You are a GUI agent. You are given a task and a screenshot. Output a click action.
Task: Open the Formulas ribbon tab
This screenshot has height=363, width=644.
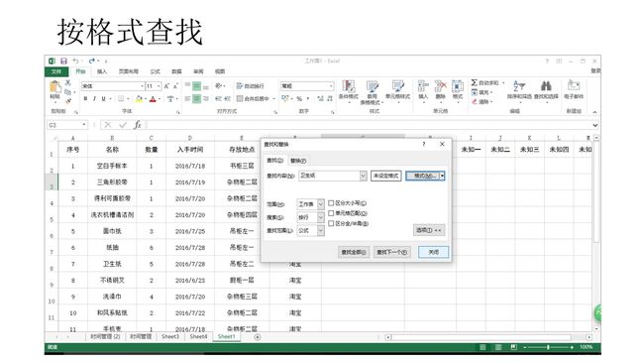[x=156, y=71]
